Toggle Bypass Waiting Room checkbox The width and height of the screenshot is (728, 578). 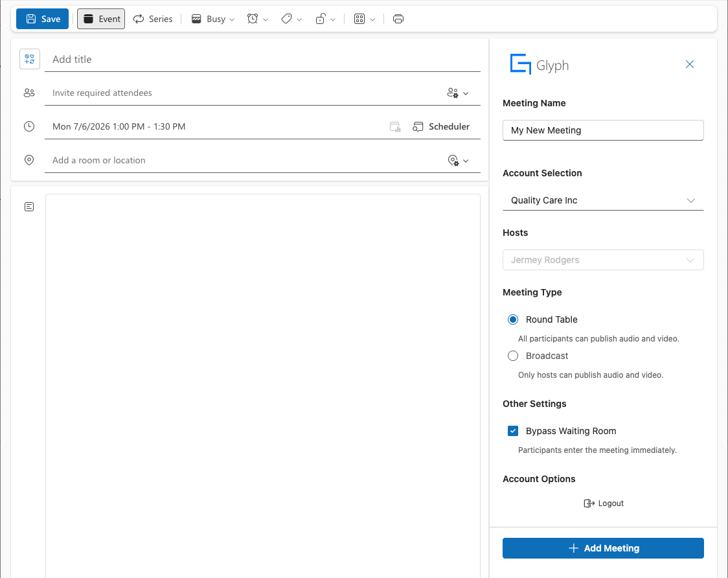[512, 431]
